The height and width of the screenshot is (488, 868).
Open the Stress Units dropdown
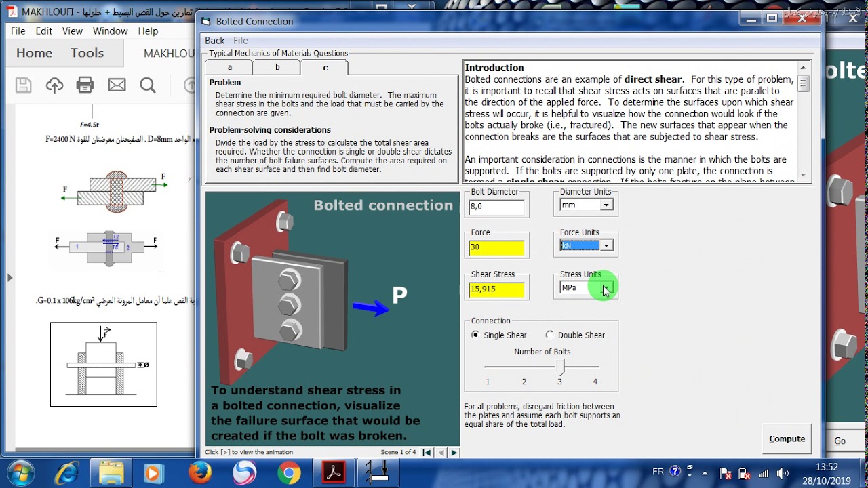click(x=606, y=288)
